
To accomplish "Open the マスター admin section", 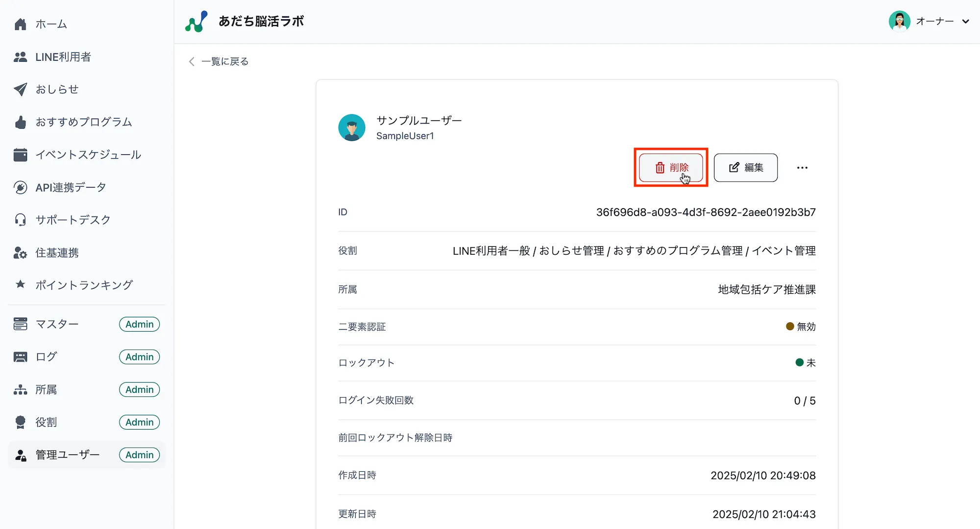I will [x=56, y=324].
